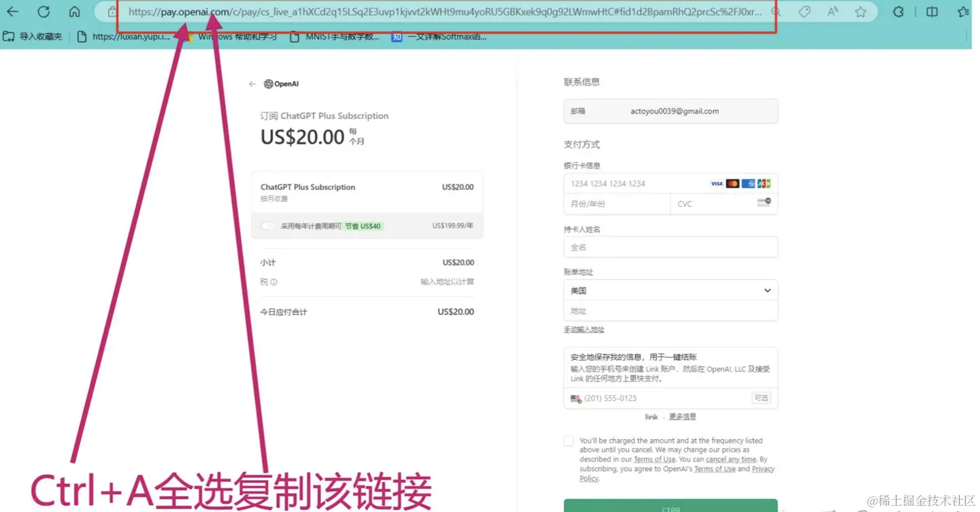Click the 小计 subtotal label
980x512 pixels.
268,263
